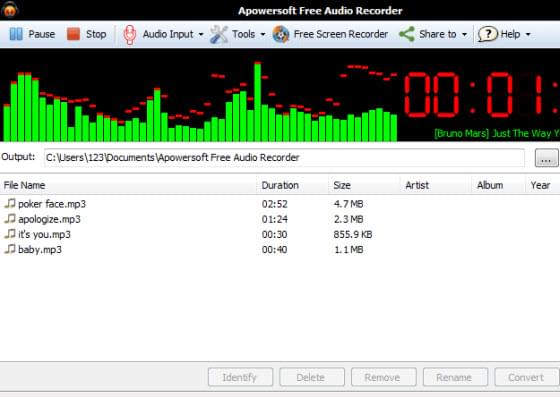The width and height of the screenshot is (560, 397).
Task: Click the Size column header
Action: pos(364,185)
